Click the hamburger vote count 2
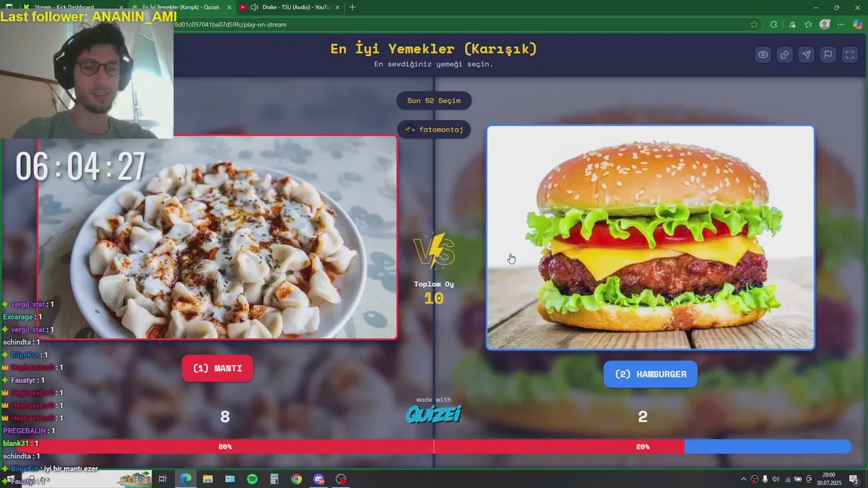Viewport: 868px width, 488px height. [643, 417]
